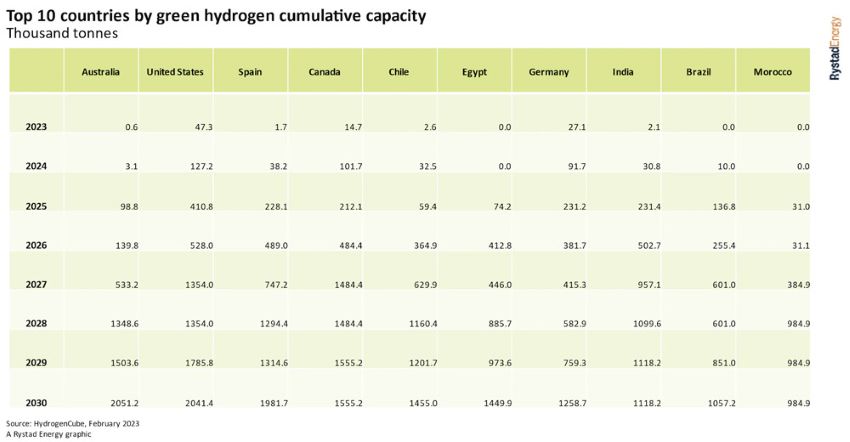Screen dimensions: 850x442
Task: Click Brazil's 2024 value 10.0
Action: pos(726,166)
